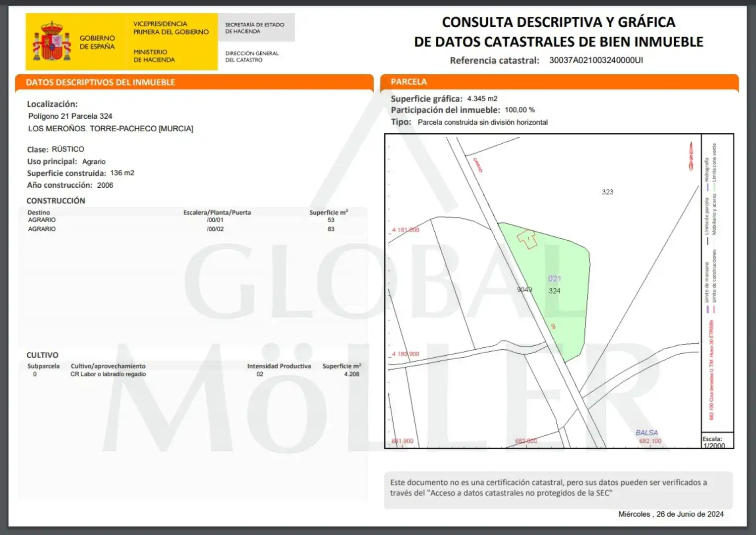Click coordinate label '4.181.000' on the map

406,230
